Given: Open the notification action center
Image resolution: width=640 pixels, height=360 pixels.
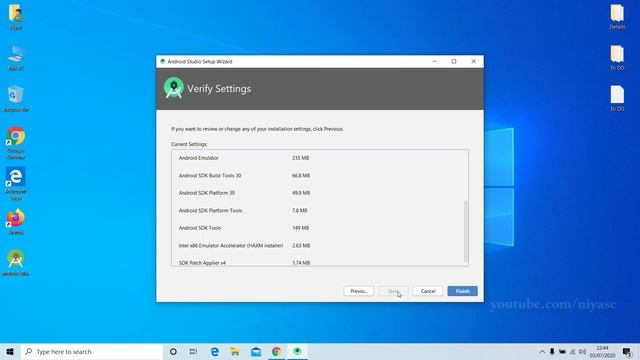Looking at the screenshot, I should point(627,351).
